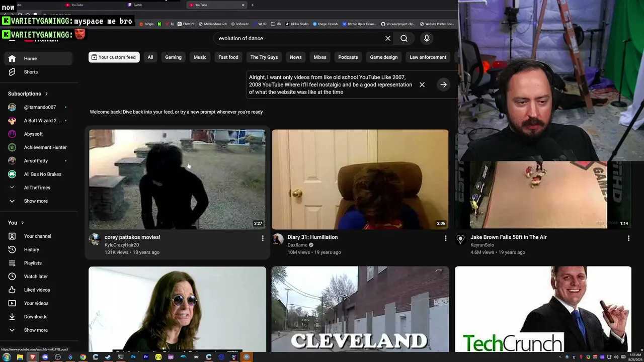Start voice search with the microphone icon
This screenshot has width=644, height=362.
(427, 38)
